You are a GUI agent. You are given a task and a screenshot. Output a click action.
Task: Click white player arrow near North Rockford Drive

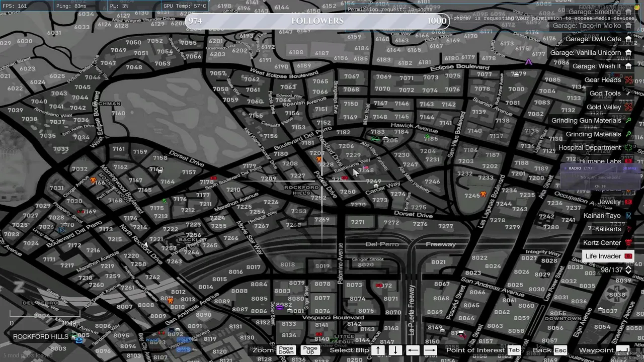pyautogui.click(x=146, y=245)
